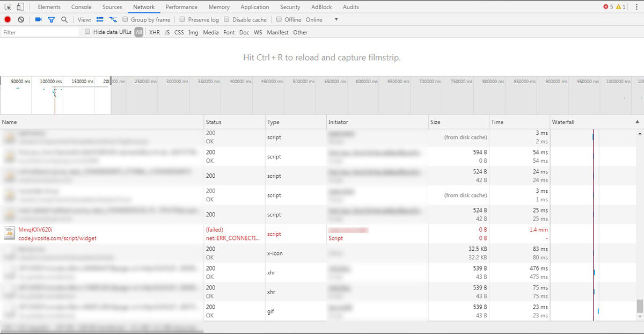
Task: Activate the inspect element picker icon
Action: (7, 7)
